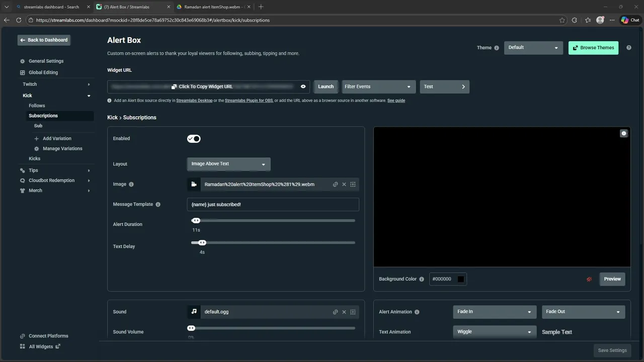Open the Layout dropdown
644x362 pixels.
click(x=228, y=164)
